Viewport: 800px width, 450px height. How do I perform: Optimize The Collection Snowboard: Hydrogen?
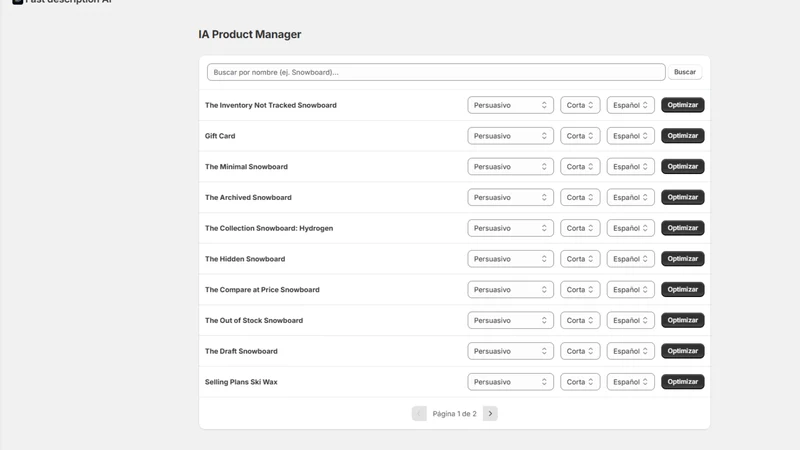(x=683, y=228)
